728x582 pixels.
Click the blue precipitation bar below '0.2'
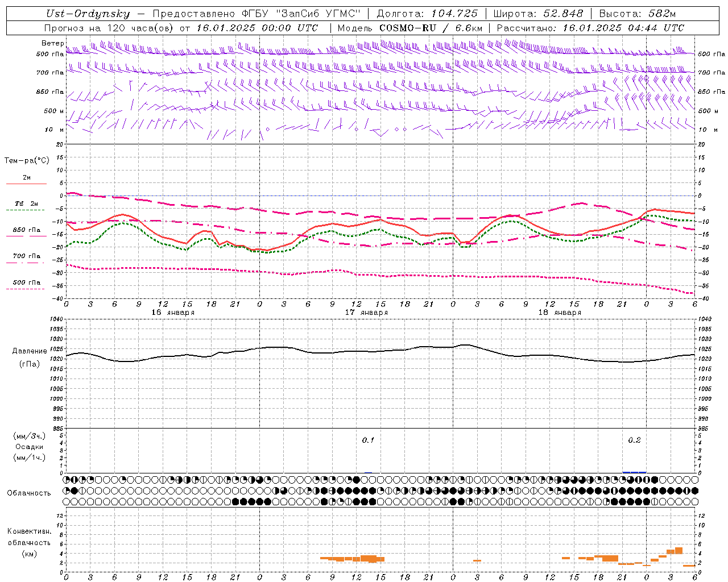[x=634, y=472]
